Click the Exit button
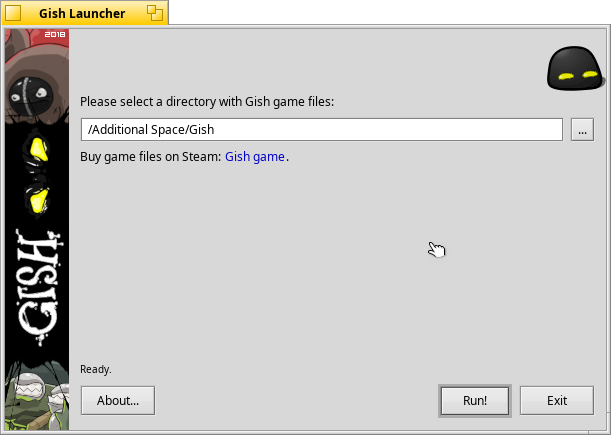The width and height of the screenshot is (611, 435). (x=557, y=401)
